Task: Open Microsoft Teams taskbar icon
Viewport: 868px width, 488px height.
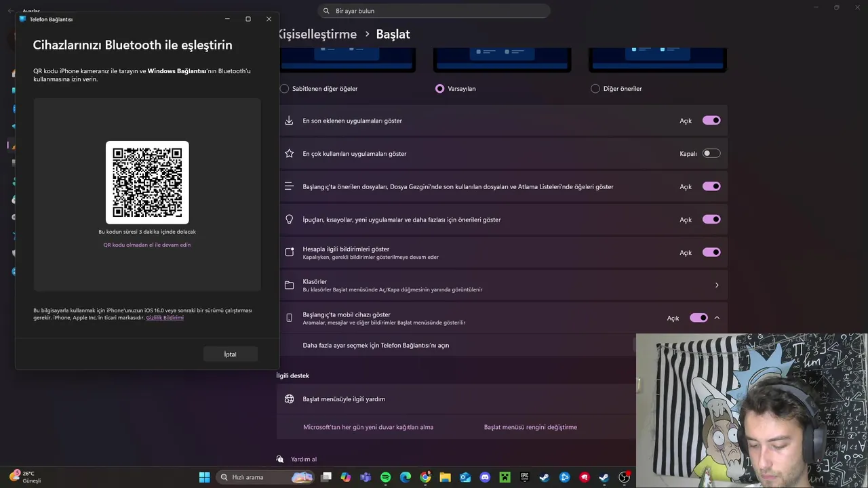Action: point(366,477)
